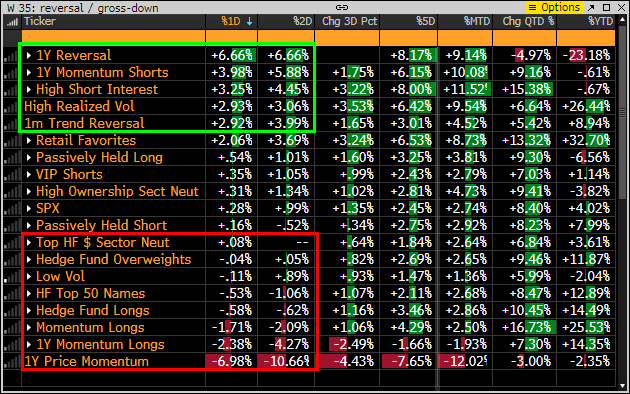Click the chain link icon in title bar
Image resolution: width=630 pixels, height=394 pixels.
point(342,7)
